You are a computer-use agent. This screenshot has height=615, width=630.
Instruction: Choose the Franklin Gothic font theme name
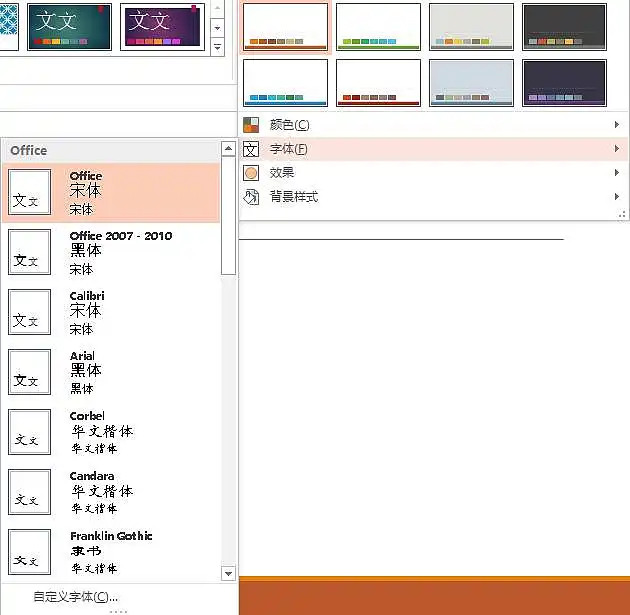point(111,536)
